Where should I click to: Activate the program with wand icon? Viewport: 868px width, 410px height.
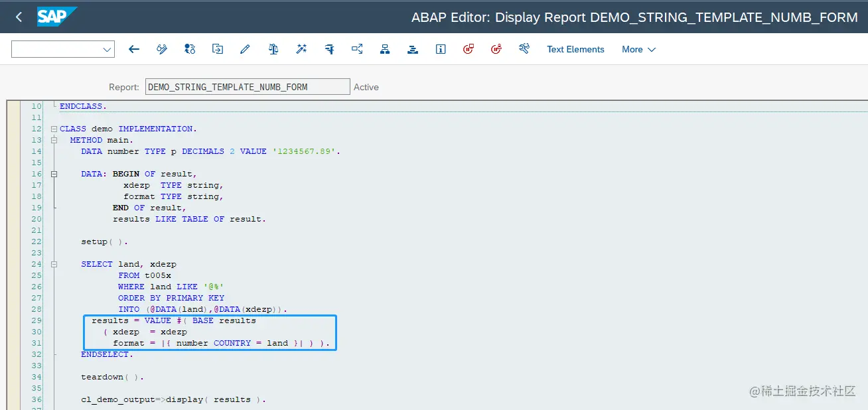[301, 49]
